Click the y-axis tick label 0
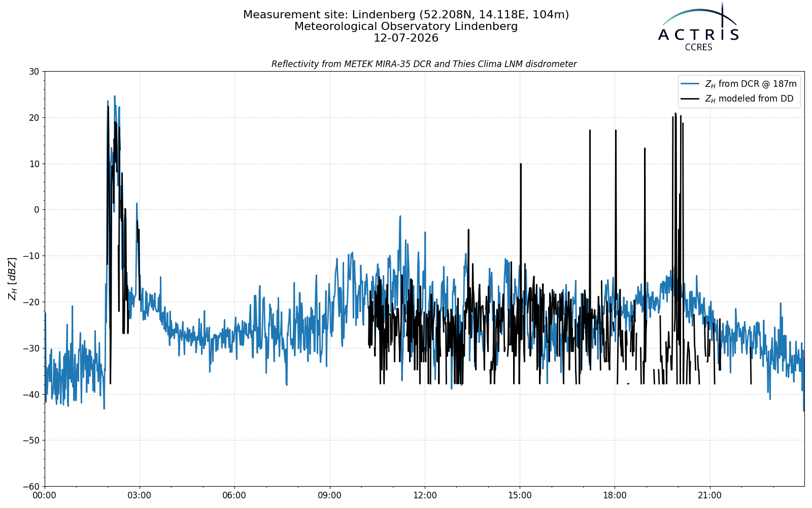The width and height of the screenshot is (812, 508). pos(37,210)
